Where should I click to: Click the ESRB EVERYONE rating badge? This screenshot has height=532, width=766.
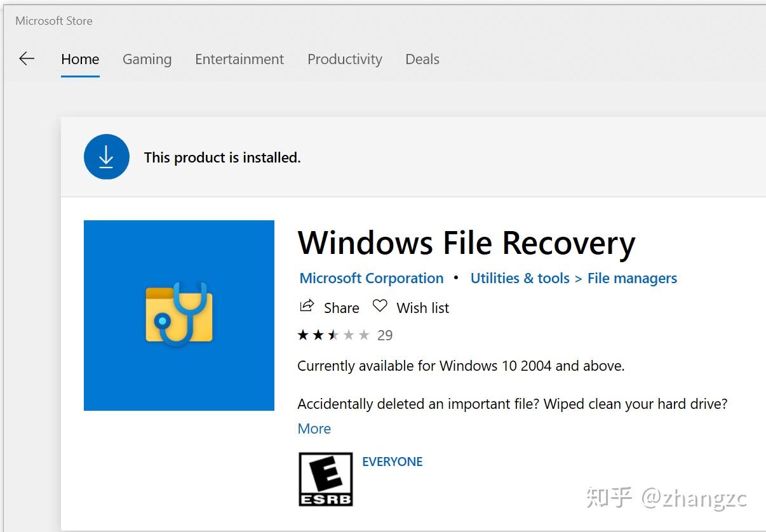(x=325, y=479)
